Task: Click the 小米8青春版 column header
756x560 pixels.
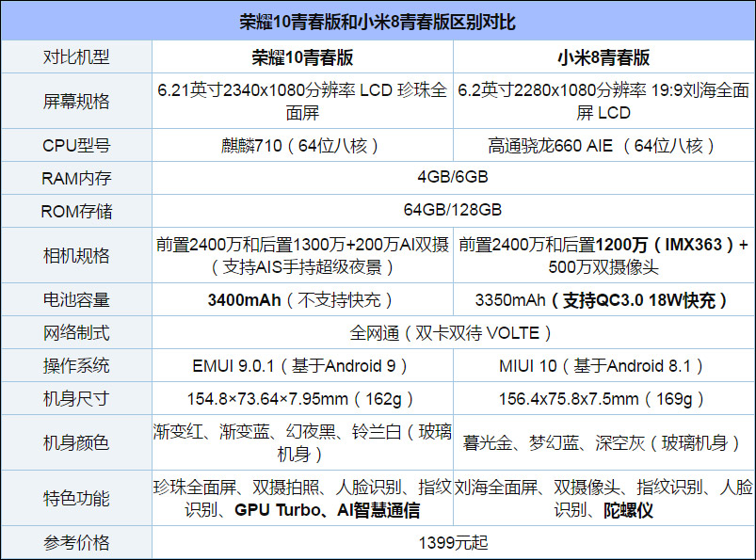Action: [603, 57]
